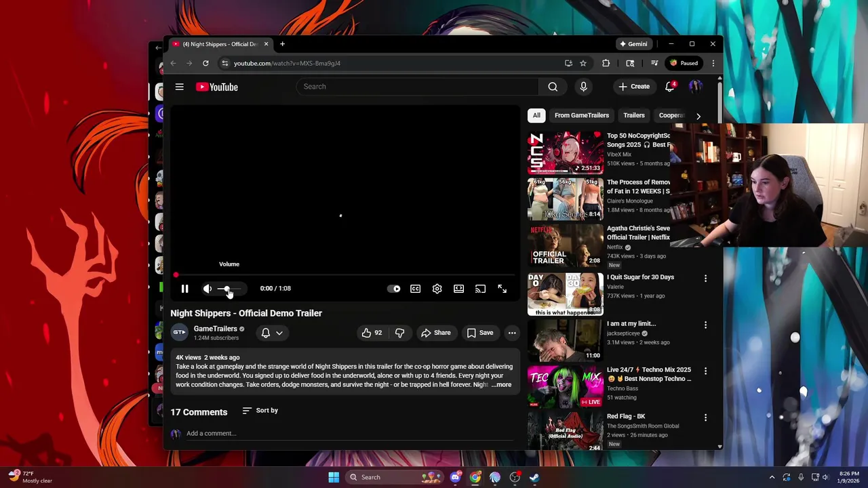This screenshot has width=868, height=488.
Task: Open the Red Flag - BK title
Action: (626, 416)
